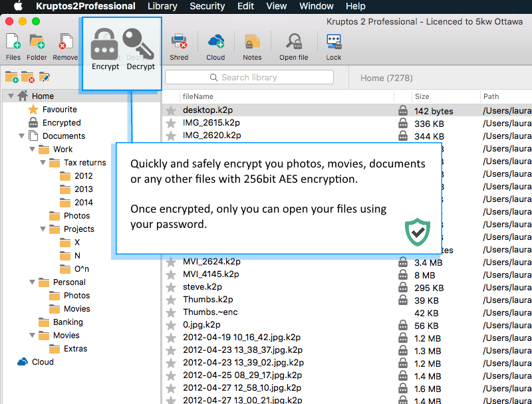Click the Decrypt key icon

coord(140,44)
